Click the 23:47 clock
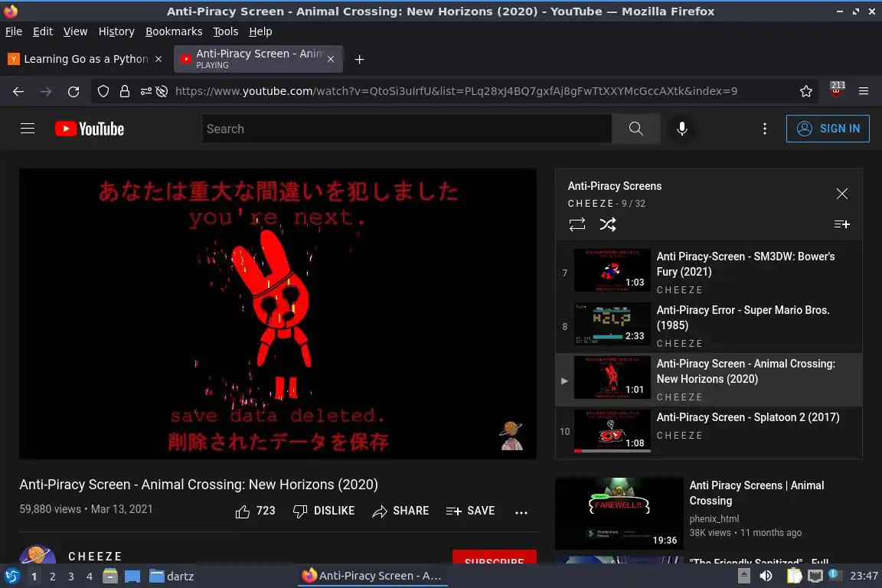This screenshot has height=588, width=882. [864, 576]
